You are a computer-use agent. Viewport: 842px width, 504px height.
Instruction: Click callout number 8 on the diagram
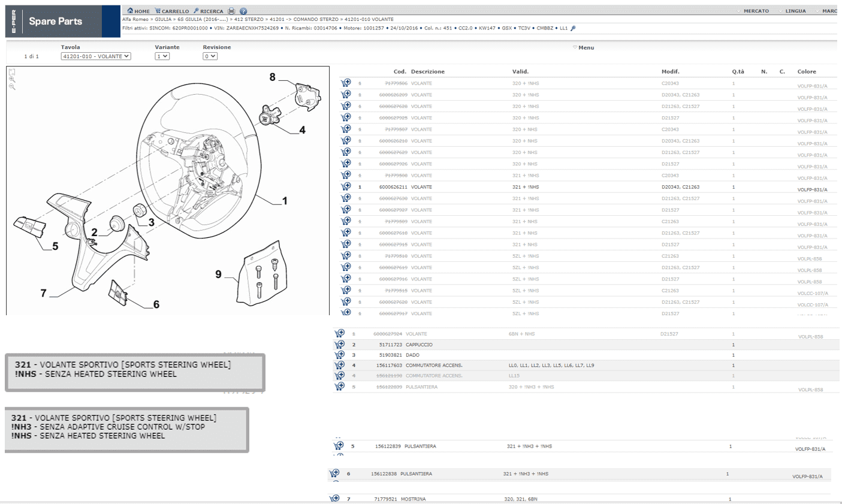(273, 77)
